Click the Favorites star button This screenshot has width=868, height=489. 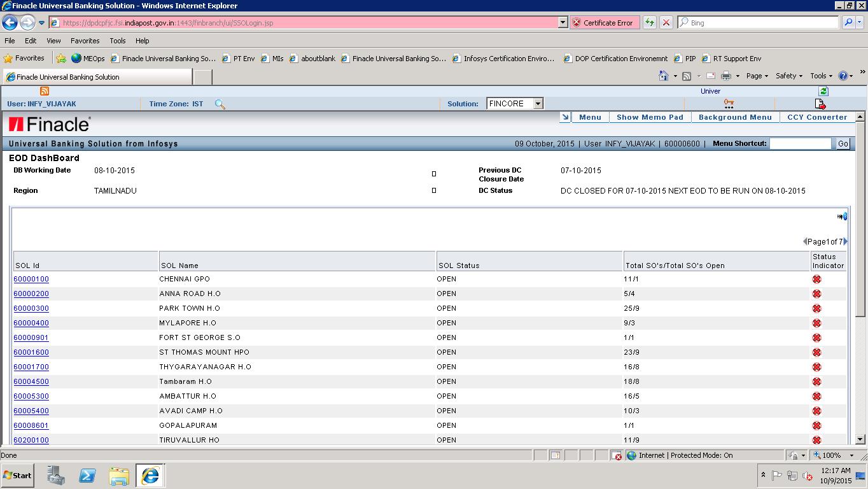pos(24,58)
